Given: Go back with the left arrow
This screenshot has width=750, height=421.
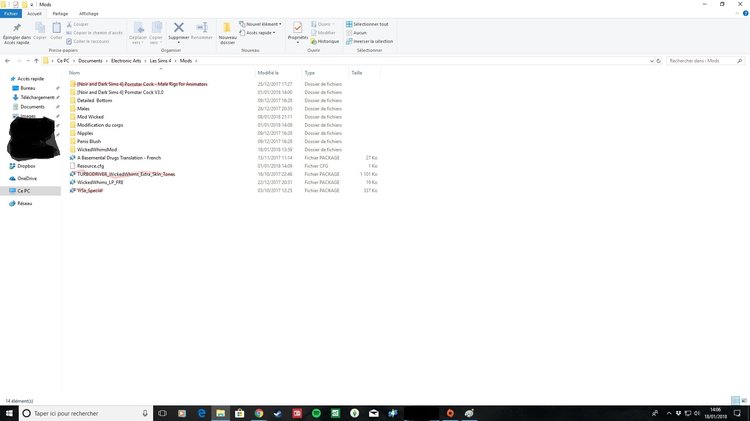Looking at the screenshot, I should pyautogui.click(x=8, y=61).
